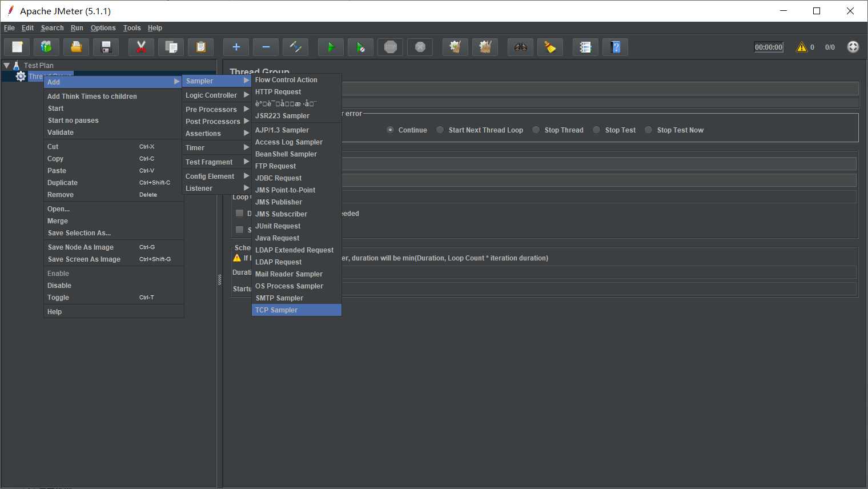The image size is (868, 489).
Task: Click the Paste clipboard toolbar icon
Action: coord(201,47)
